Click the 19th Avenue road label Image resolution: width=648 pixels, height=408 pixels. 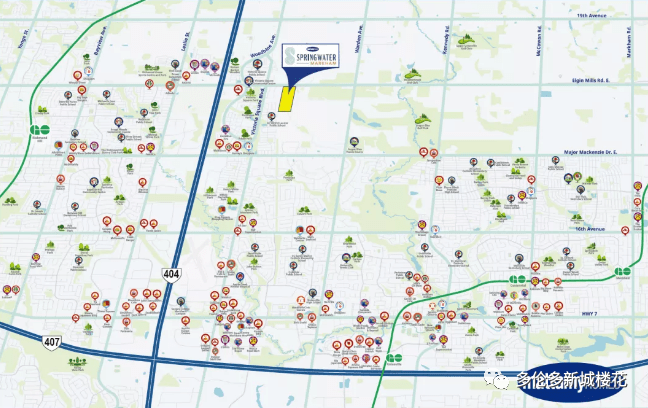pyautogui.click(x=592, y=15)
